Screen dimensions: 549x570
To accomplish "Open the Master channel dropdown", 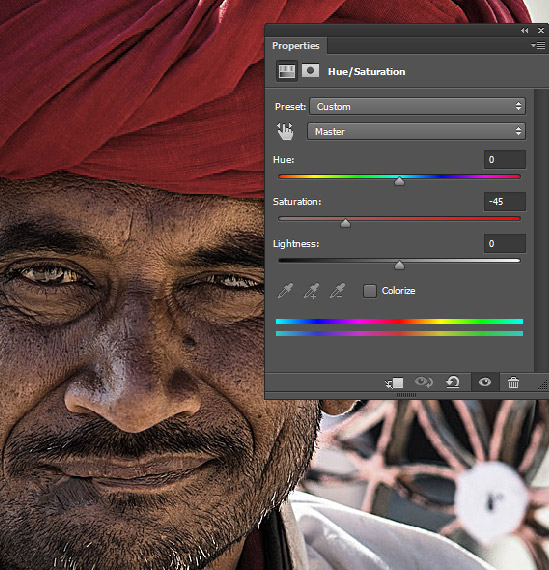I will 416,131.
